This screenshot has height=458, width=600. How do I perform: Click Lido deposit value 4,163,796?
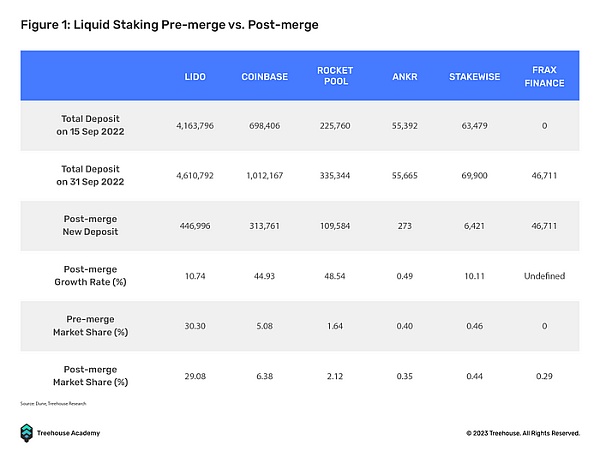195,126
